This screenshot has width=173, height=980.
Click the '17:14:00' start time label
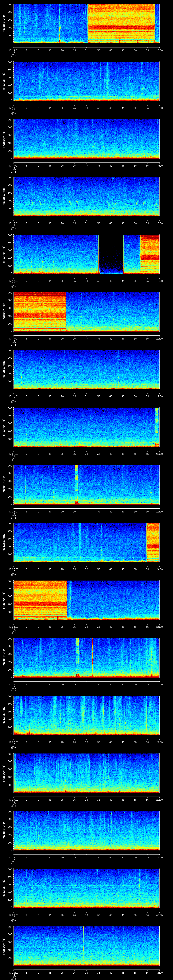(14, 50)
